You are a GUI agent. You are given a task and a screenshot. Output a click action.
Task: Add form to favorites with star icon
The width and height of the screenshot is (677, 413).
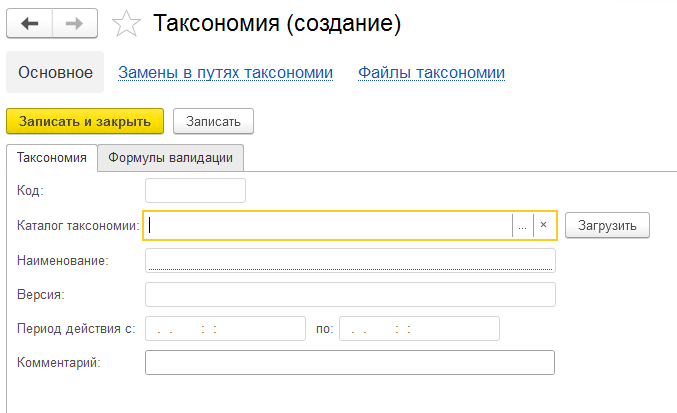click(126, 24)
